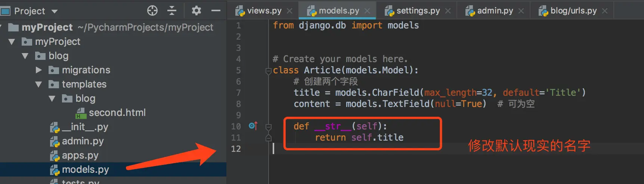Screen dimensions: 644x184
Task: Collapse the templates folder arrow
Action: click(x=38, y=84)
